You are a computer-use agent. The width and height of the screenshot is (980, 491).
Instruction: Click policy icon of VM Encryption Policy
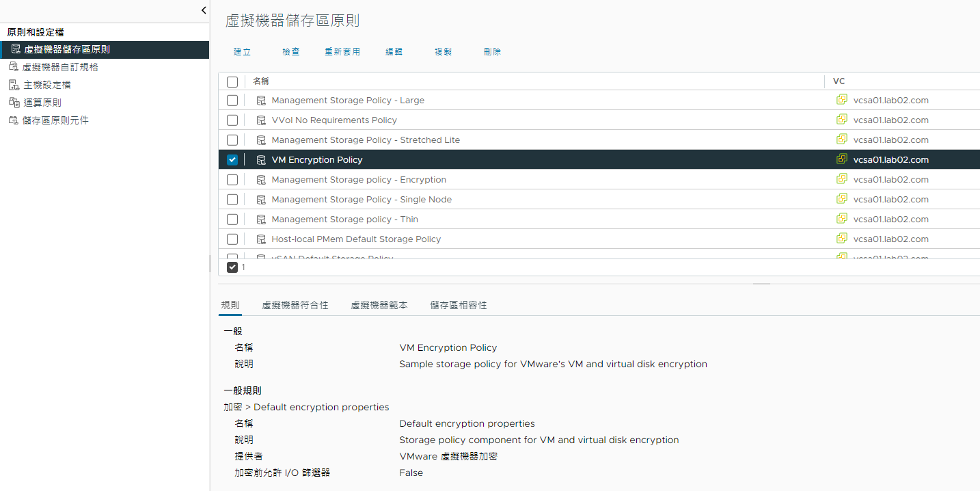(261, 160)
